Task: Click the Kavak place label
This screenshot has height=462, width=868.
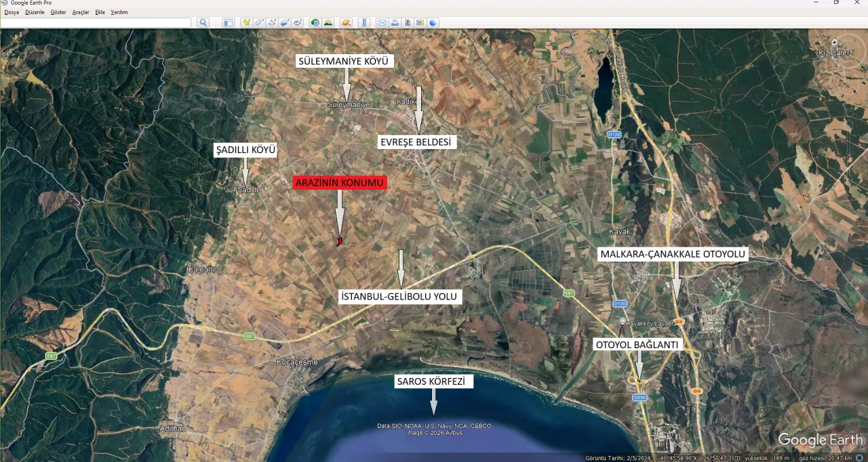Action: (x=620, y=232)
